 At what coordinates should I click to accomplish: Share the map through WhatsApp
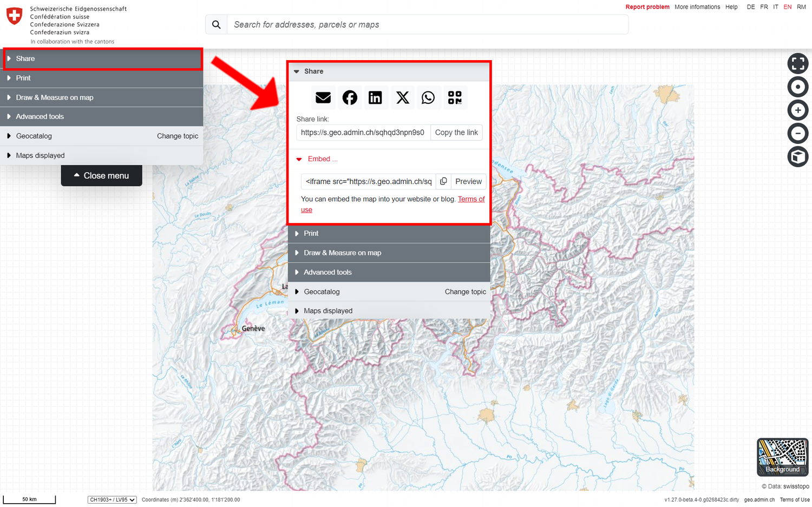point(428,97)
